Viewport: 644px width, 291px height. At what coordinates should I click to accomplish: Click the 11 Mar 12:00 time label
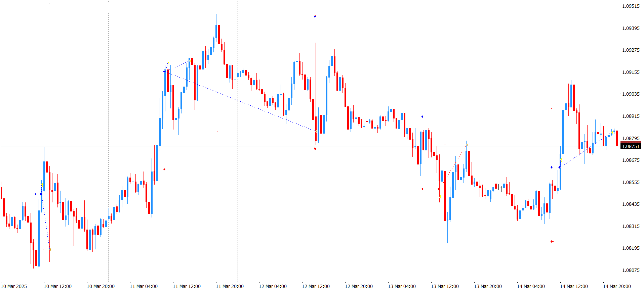tap(187, 286)
